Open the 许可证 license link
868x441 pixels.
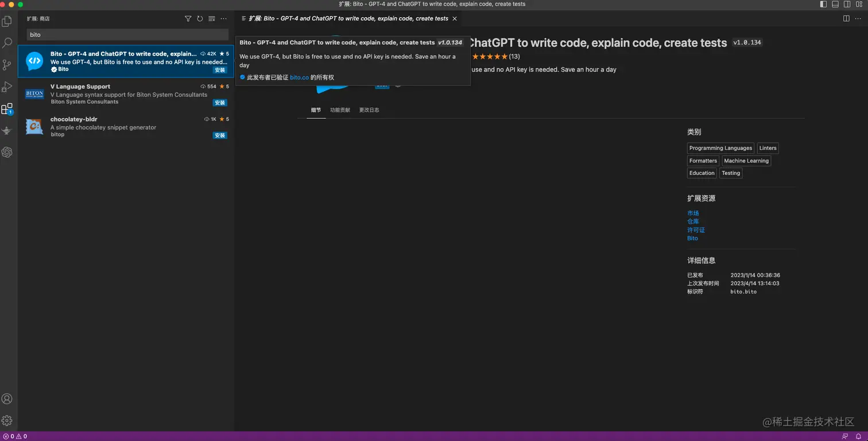pyautogui.click(x=696, y=230)
